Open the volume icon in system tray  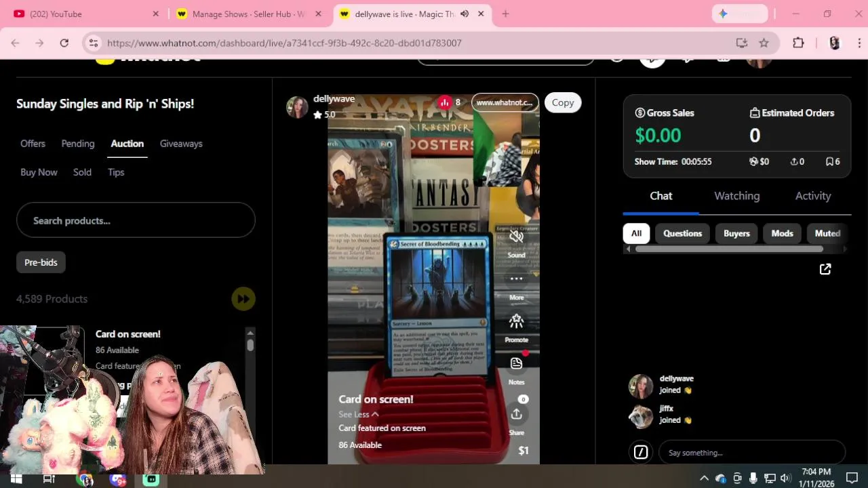coord(785,479)
